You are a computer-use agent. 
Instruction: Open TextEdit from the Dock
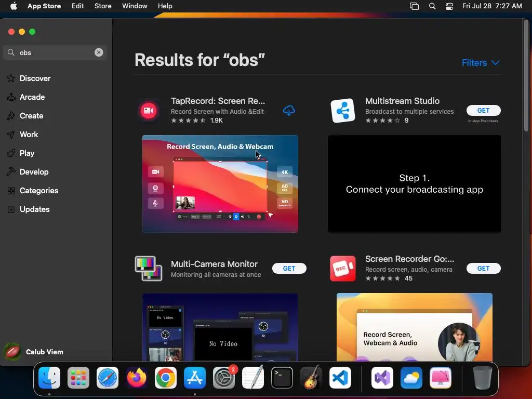[x=253, y=378]
